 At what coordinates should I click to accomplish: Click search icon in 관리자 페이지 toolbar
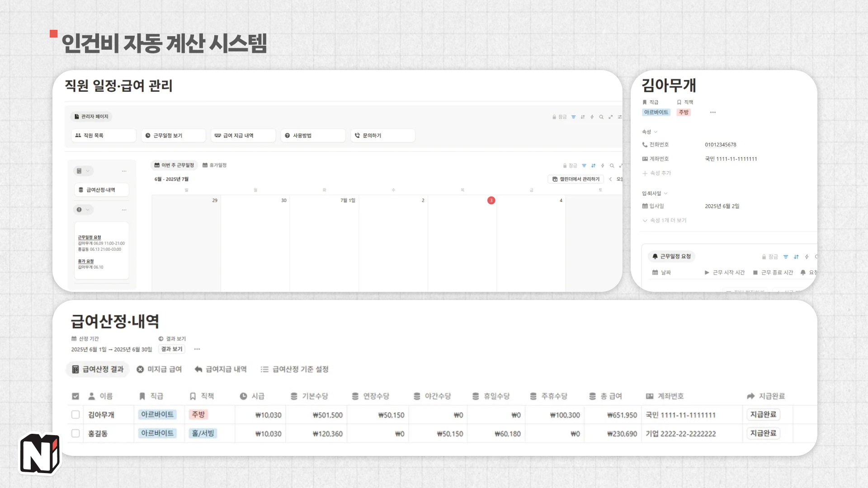click(x=601, y=117)
